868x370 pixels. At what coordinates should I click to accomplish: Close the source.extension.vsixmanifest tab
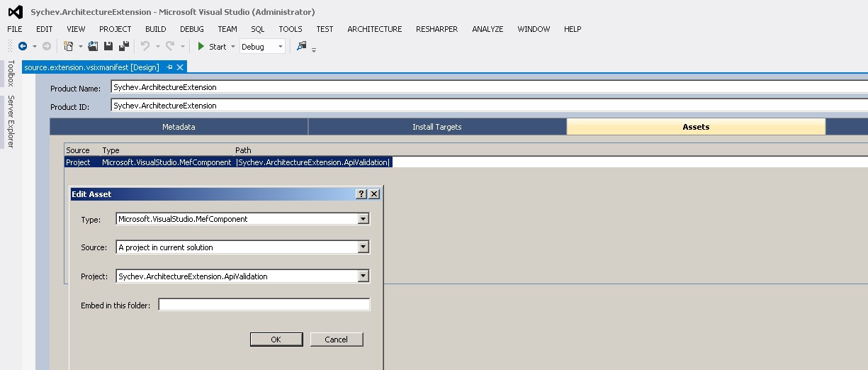tap(180, 67)
